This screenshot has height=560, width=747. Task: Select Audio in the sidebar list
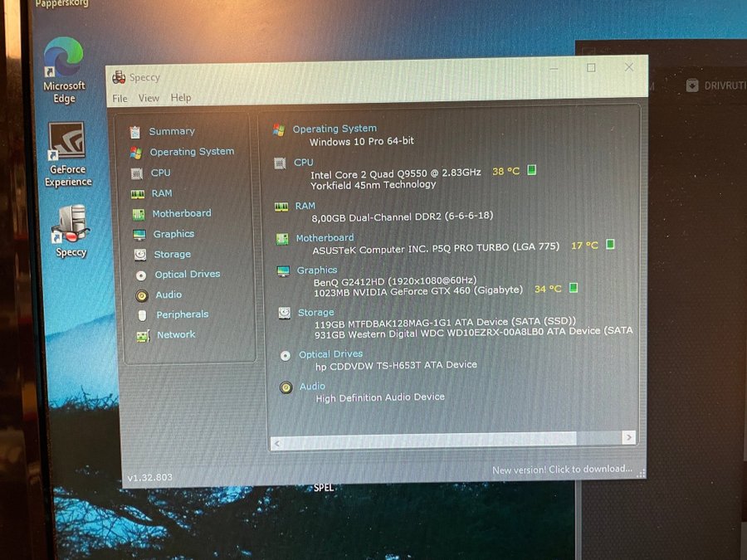[168, 295]
